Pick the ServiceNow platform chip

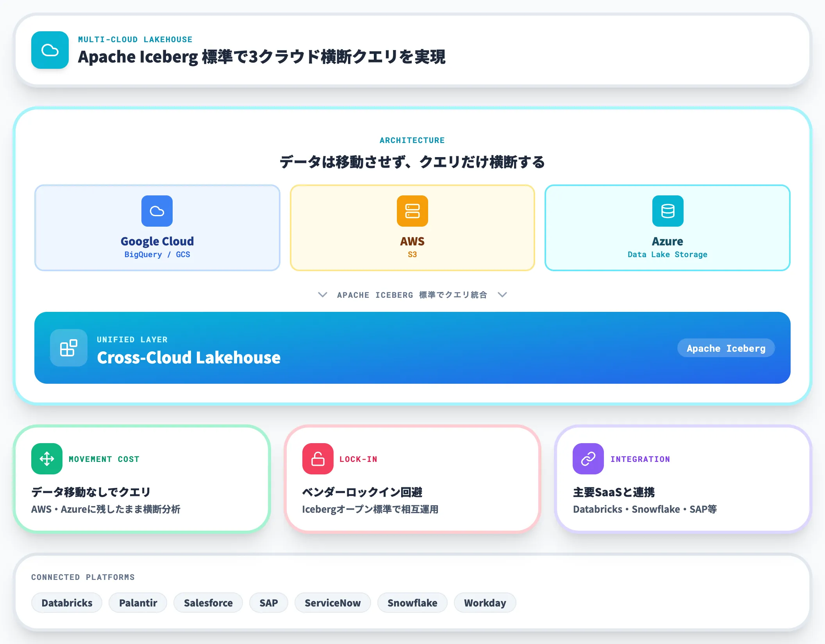pos(332,603)
